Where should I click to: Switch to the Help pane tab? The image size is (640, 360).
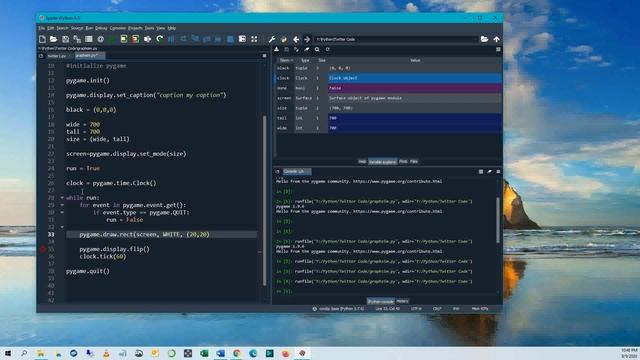point(362,162)
